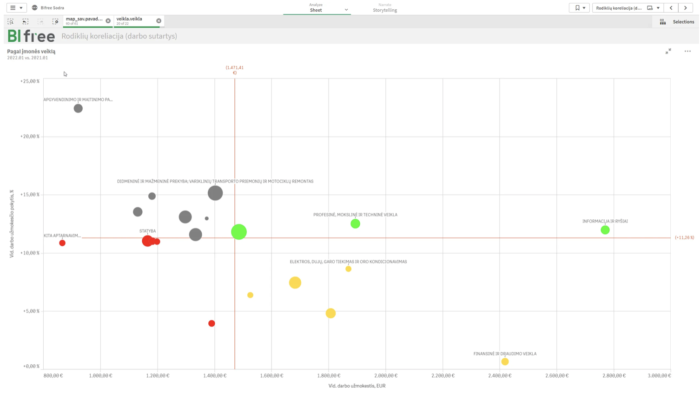Clear all selections icon
This screenshot has width=700, height=394.
(55, 21)
